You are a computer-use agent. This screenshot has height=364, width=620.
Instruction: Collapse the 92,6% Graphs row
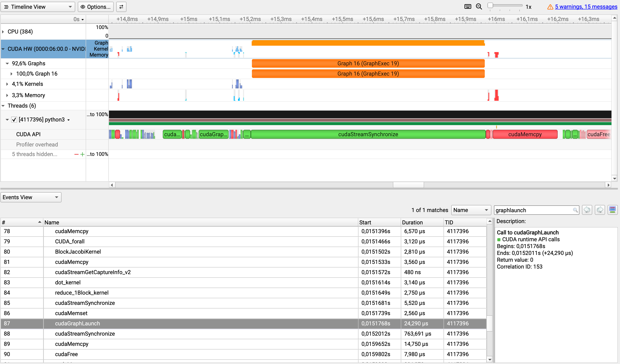[7, 63]
